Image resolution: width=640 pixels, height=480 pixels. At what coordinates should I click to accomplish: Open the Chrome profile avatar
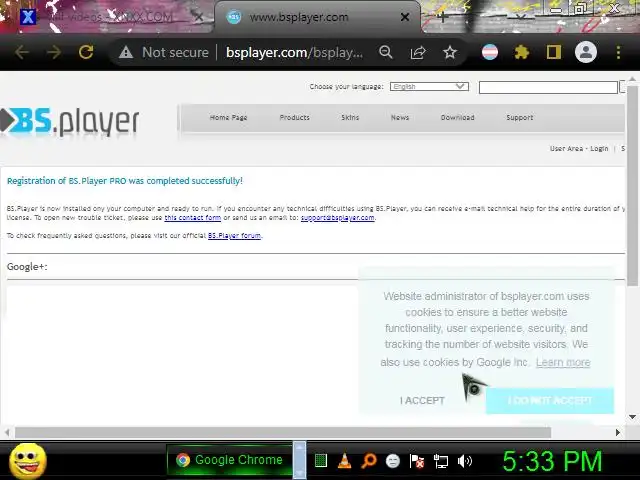click(586, 52)
